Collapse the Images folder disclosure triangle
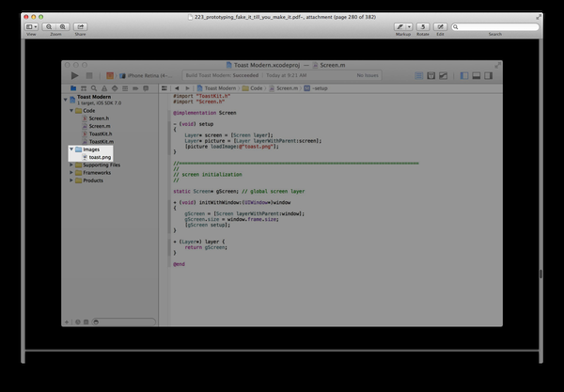Viewport: 564px width, 392px height. [x=71, y=149]
